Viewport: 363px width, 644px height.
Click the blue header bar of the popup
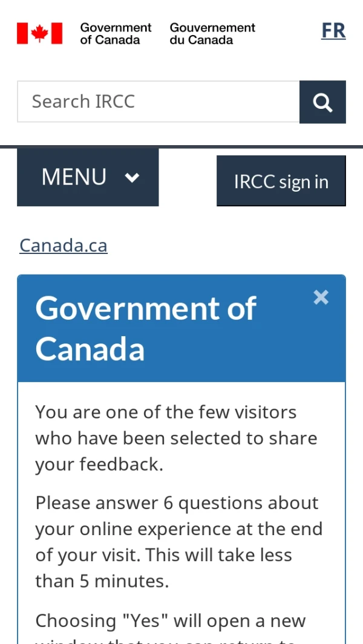[x=181, y=328]
